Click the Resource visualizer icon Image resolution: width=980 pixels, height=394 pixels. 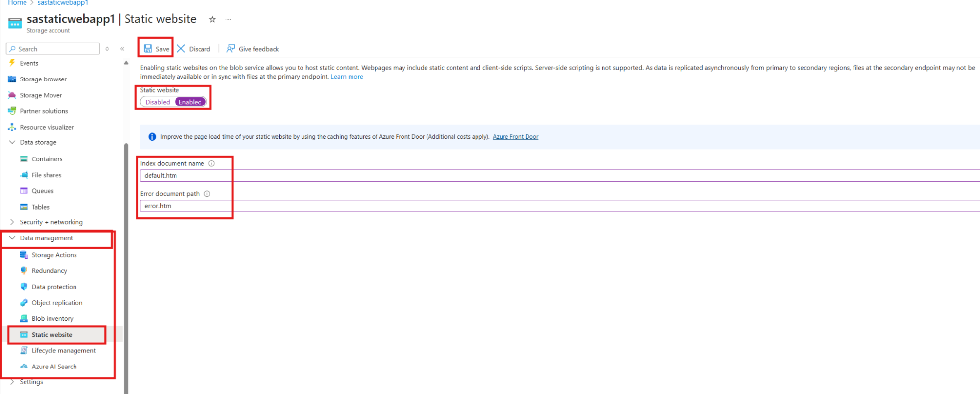(x=12, y=127)
